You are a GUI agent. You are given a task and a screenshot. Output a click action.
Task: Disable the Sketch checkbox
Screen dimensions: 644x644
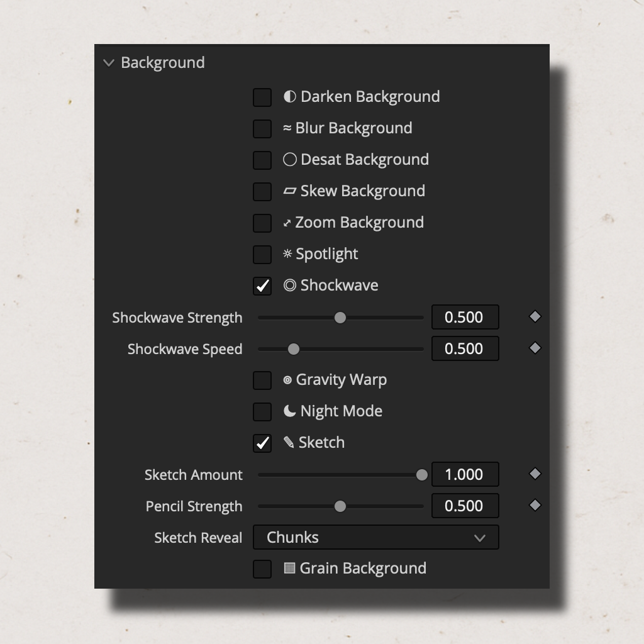click(262, 443)
